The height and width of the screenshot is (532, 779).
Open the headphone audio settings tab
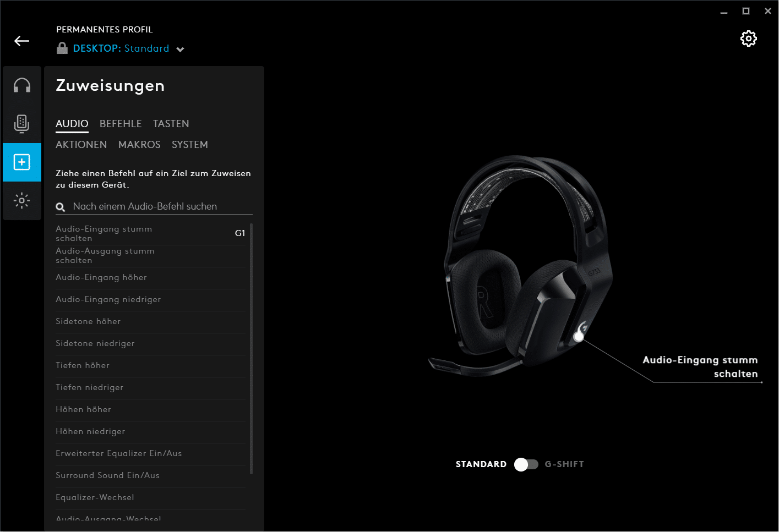22,85
